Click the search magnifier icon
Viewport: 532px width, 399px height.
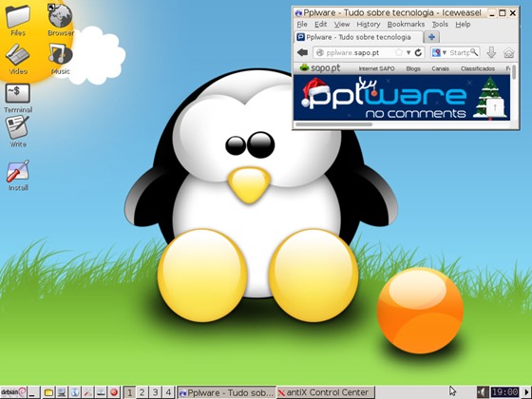(x=474, y=52)
